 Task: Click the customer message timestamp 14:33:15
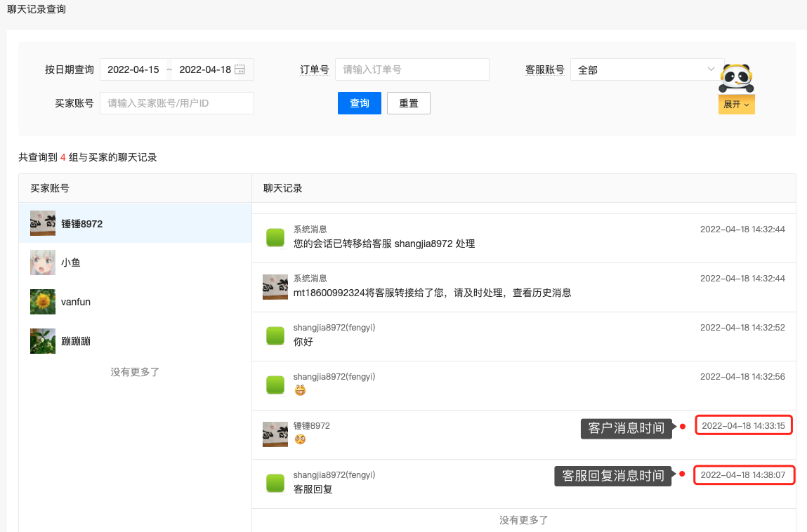(743, 425)
